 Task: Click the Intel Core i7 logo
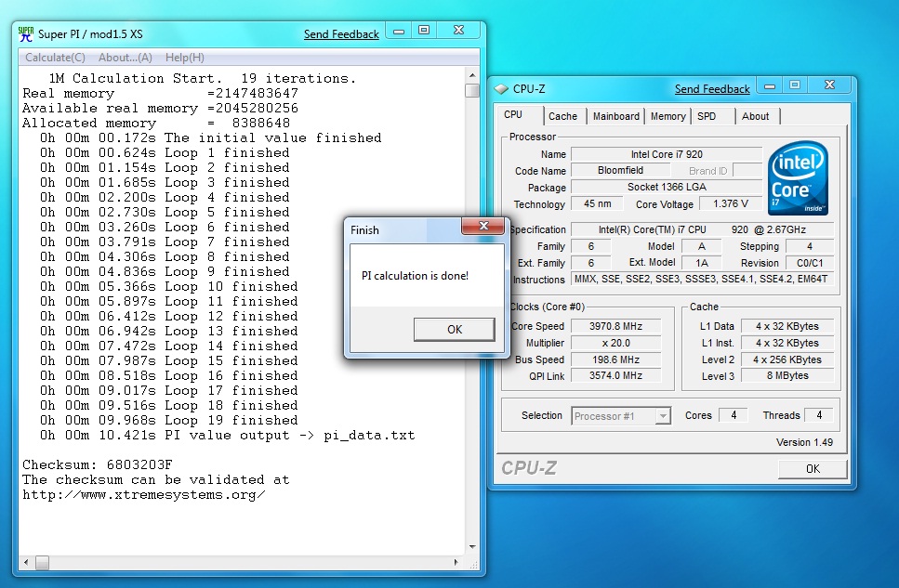tap(798, 178)
